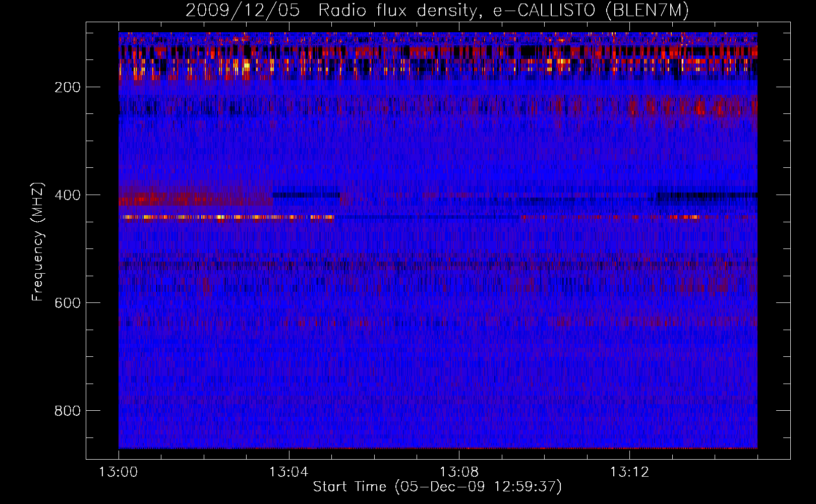Image resolution: width=816 pixels, height=504 pixels.
Task: Click the '13:04' time axis tick label
Action: pyautogui.click(x=289, y=472)
